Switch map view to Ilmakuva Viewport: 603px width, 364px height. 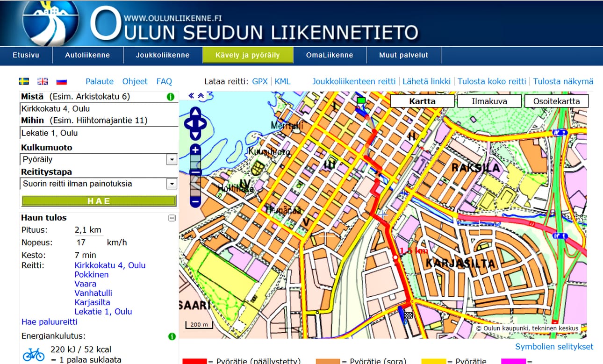(489, 101)
